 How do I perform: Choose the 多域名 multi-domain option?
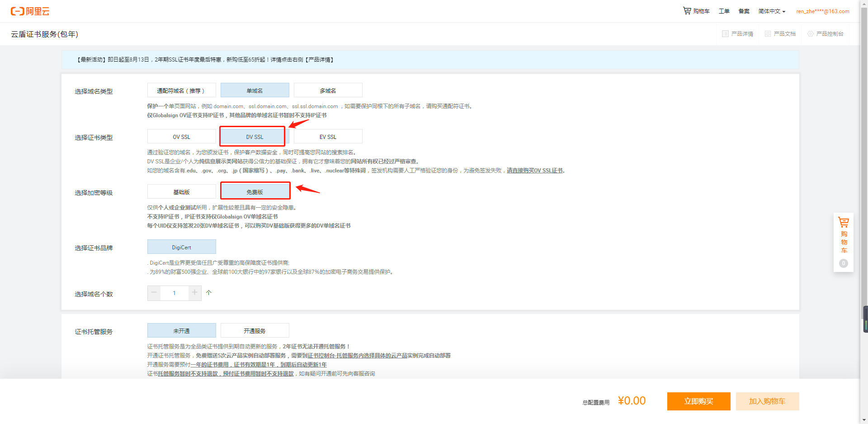(x=328, y=91)
